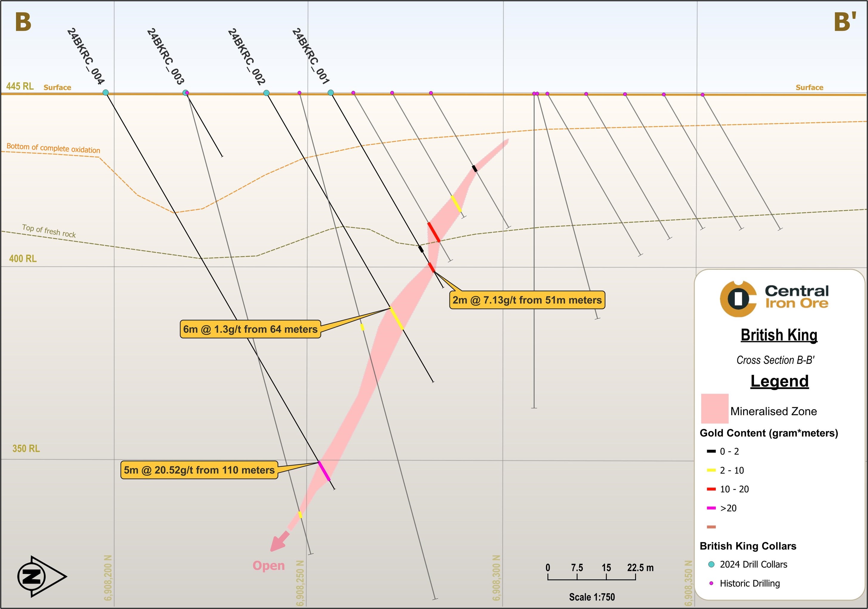Click the pink Mineralised Zone legend swatch

[x=715, y=408]
